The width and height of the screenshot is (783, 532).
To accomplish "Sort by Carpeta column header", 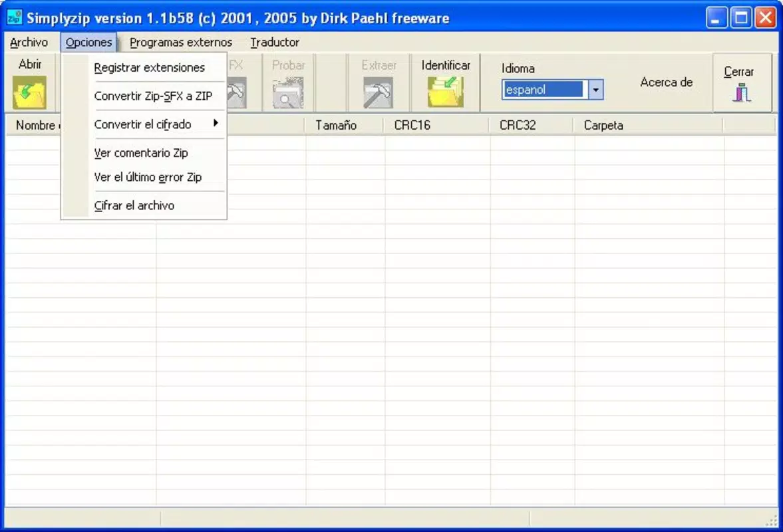I will point(648,125).
